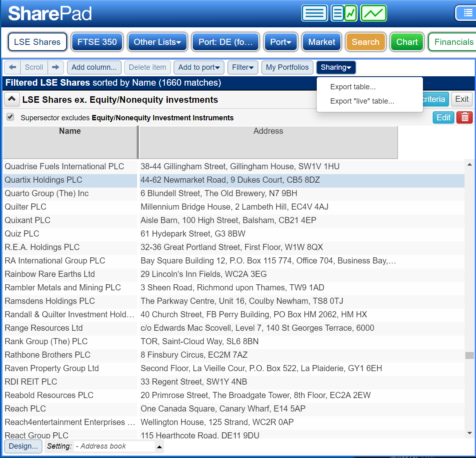Choose Export "live" table... menu entry
This screenshot has height=458, width=476.
pyautogui.click(x=362, y=101)
